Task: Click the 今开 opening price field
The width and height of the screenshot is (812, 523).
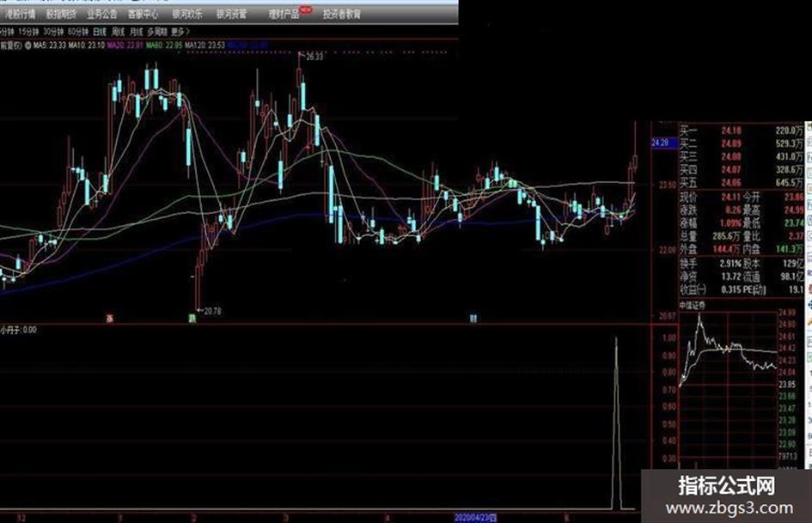Action: click(773, 197)
